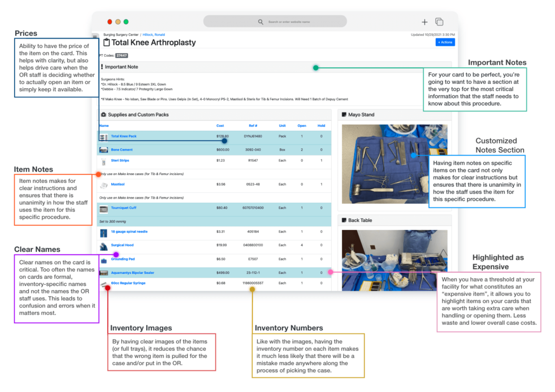Screen dimensions: 555x392
Task: Click the Surgical Hood item image
Action: (104, 246)
